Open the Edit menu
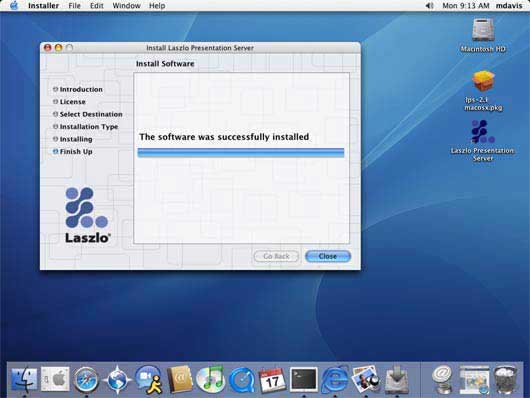This screenshot has height=398, width=530. click(x=96, y=6)
